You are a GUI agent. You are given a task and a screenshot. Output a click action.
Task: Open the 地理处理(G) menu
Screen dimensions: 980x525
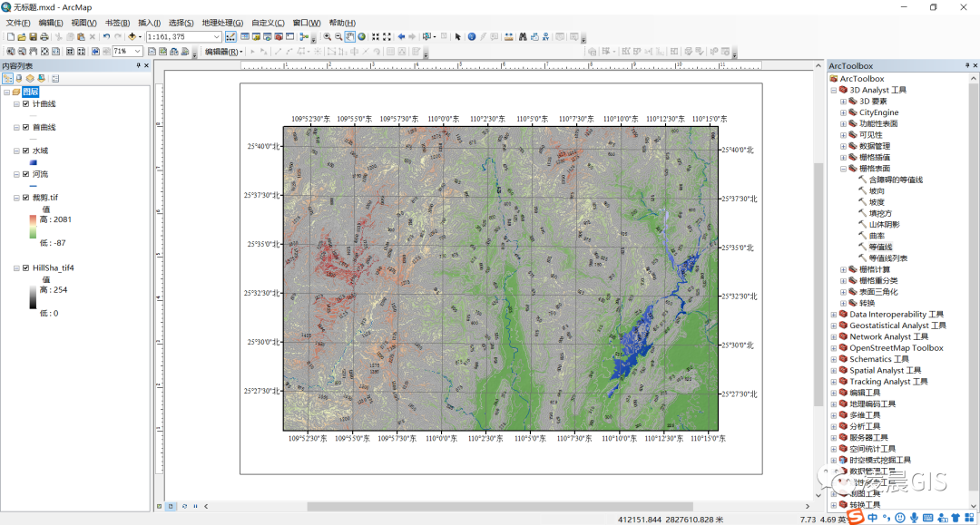pos(222,23)
